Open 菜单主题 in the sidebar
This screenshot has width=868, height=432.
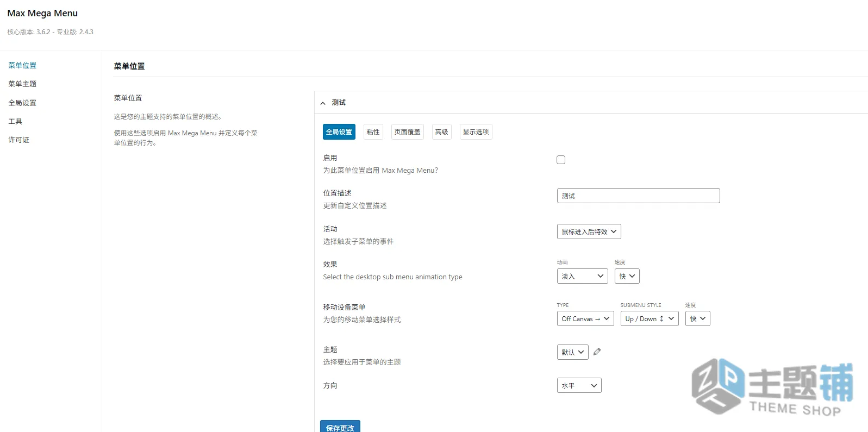22,84
